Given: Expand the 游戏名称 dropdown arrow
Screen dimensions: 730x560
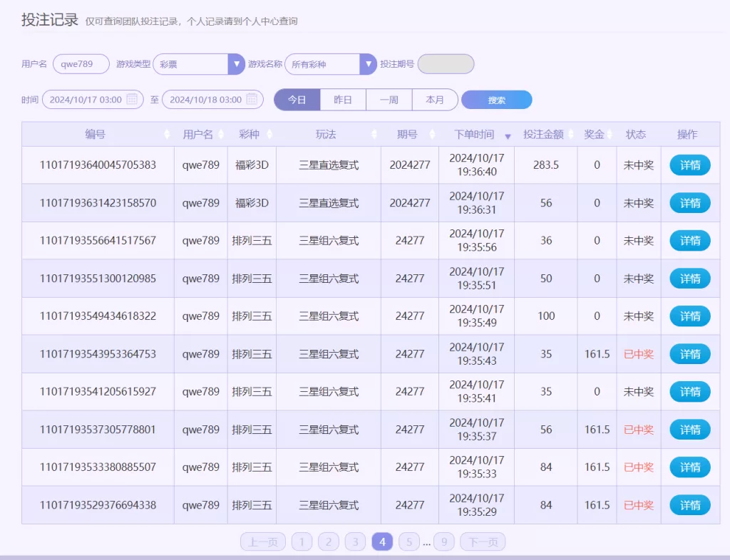Looking at the screenshot, I should click(x=368, y=64).
